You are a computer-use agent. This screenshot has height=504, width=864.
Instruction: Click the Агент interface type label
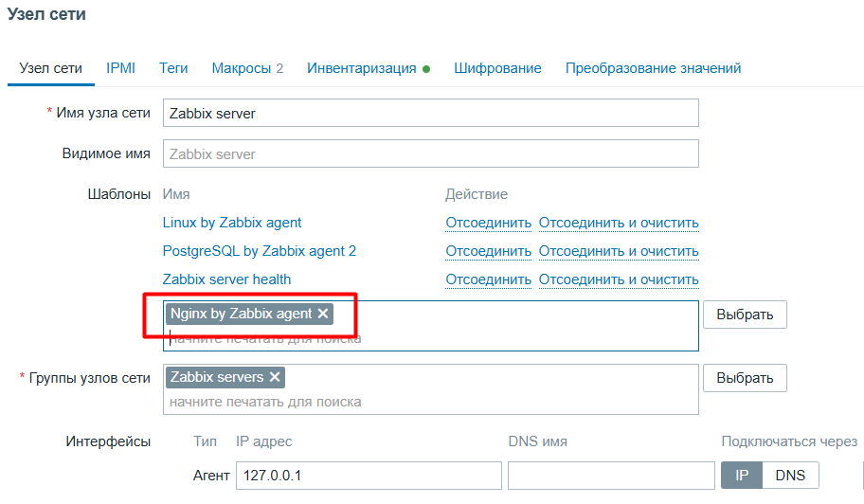point(211,476)
